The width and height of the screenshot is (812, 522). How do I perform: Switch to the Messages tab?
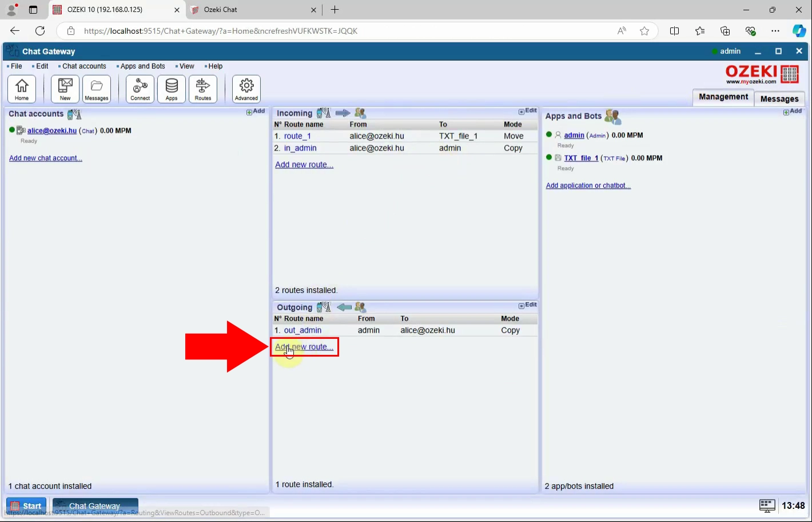pyautogui.click(x=779, y=98)
